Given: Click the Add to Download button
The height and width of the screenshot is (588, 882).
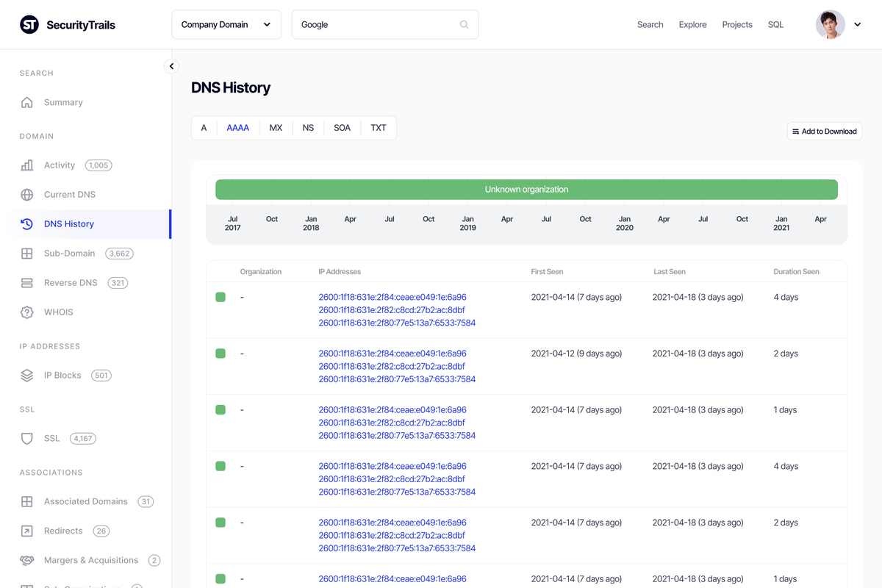Looking at the screenshot, I should tap(825, 132).
